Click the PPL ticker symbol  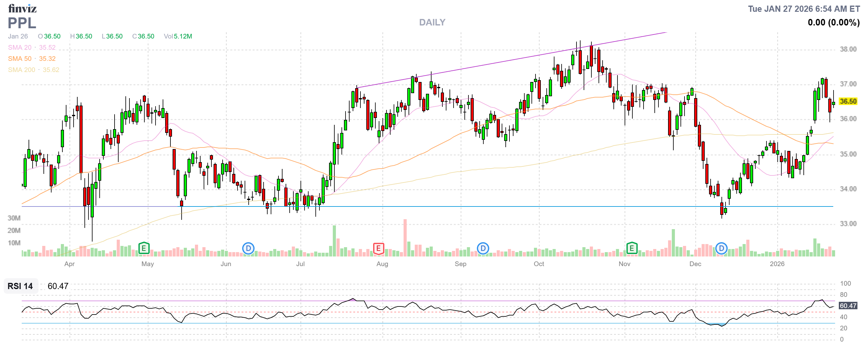22,23
